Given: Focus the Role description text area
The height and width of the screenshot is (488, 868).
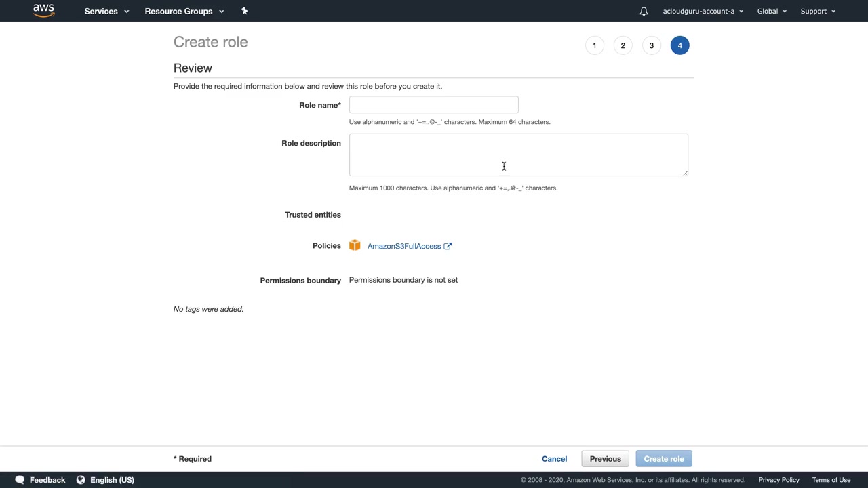Looking at the screenshot, I should coord(518,155).
